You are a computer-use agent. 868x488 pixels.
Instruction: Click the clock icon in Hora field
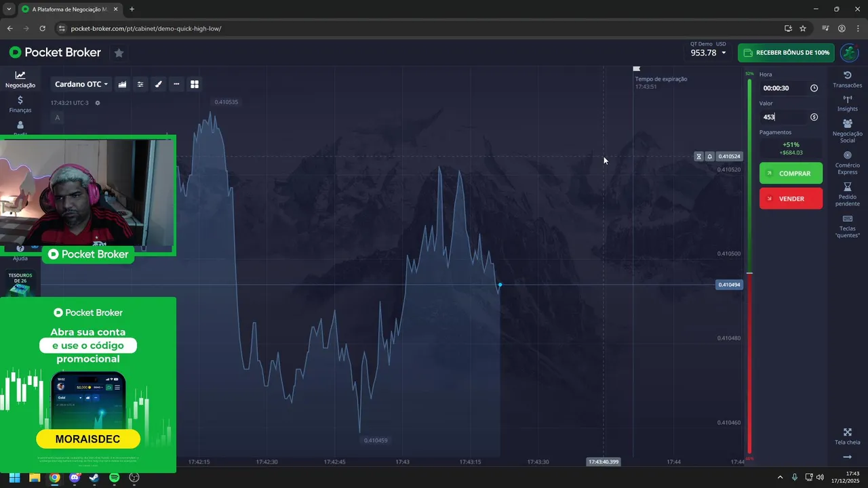tap(814, 88)
